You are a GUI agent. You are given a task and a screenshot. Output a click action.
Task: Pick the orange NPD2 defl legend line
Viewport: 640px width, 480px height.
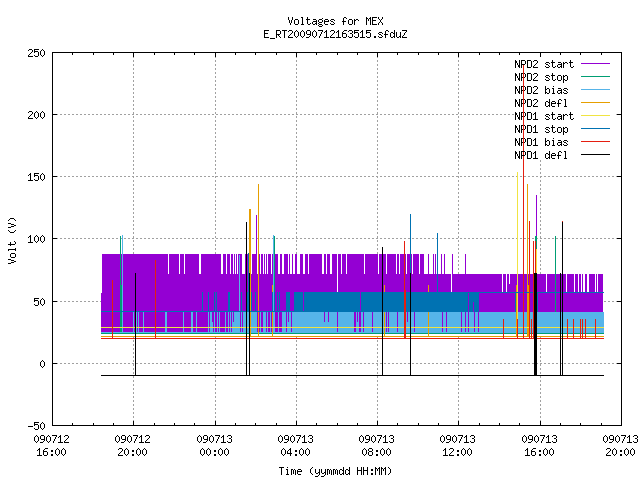click(x=595, y=103)
